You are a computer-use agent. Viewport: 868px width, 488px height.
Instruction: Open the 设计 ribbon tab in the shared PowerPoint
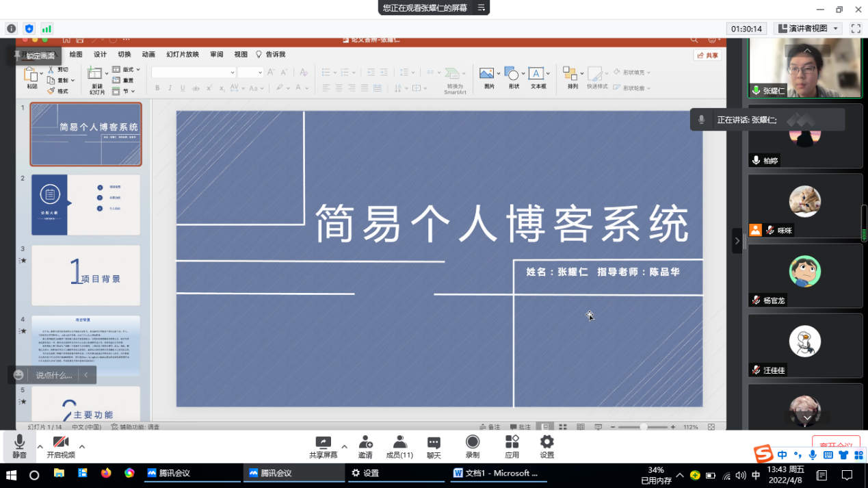pos(100,55)
